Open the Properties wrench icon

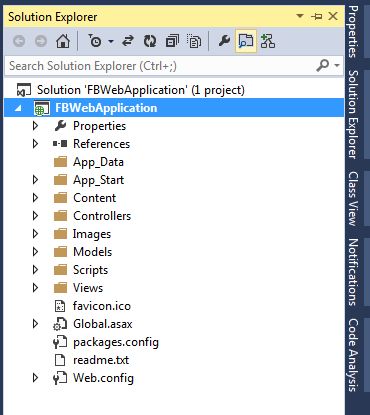pos(224,41)
